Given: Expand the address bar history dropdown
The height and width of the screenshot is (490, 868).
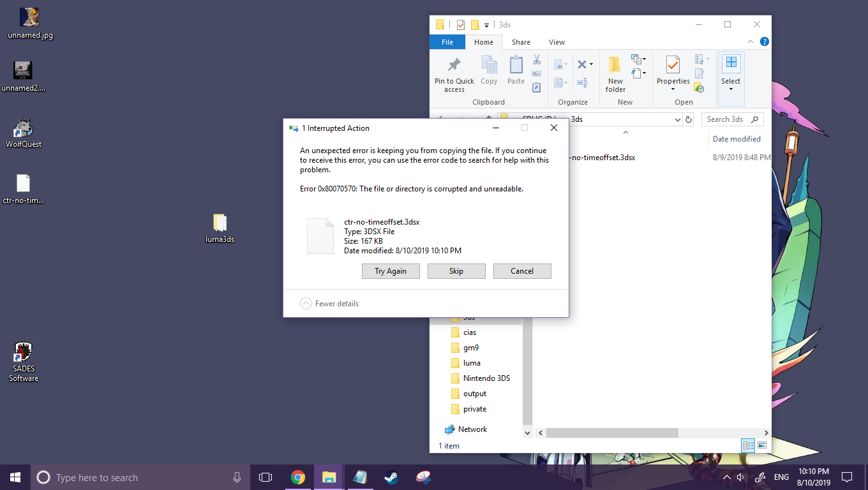Looking at the screenshot, I should [x=677, y=119].
